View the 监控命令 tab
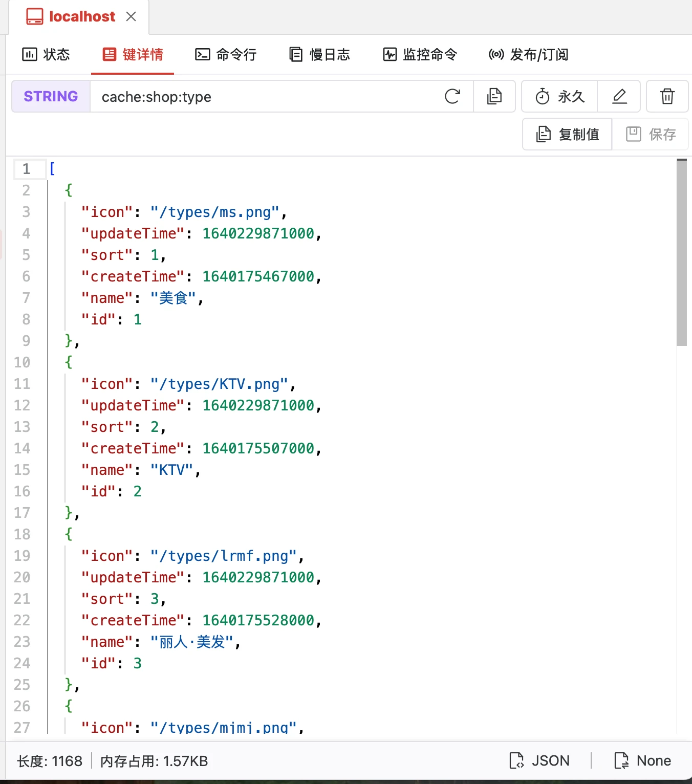Viewport: 692px width, 784px height. coord(420,55)
